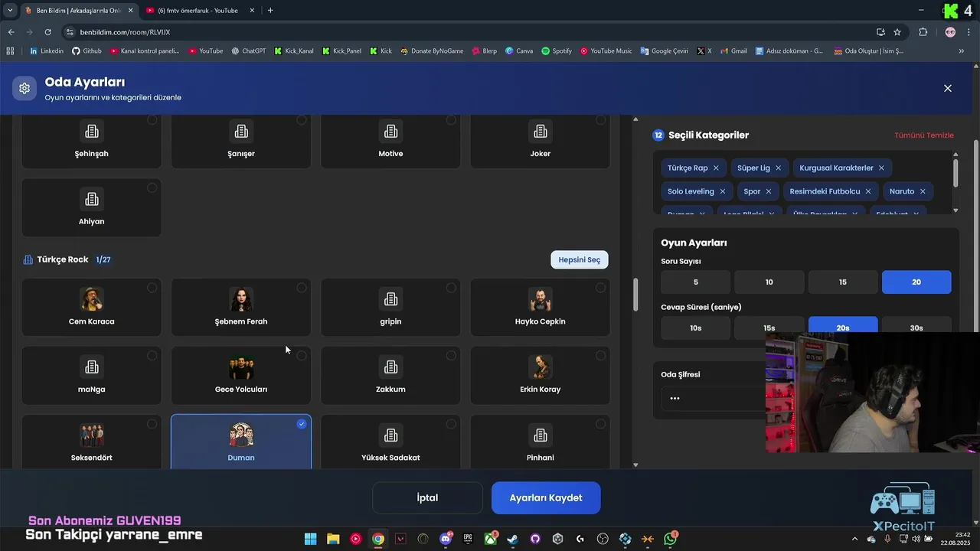The height and width of the screenshot is (551, 980).
Task: Click the address bar URL
Action: click(125, 32)
